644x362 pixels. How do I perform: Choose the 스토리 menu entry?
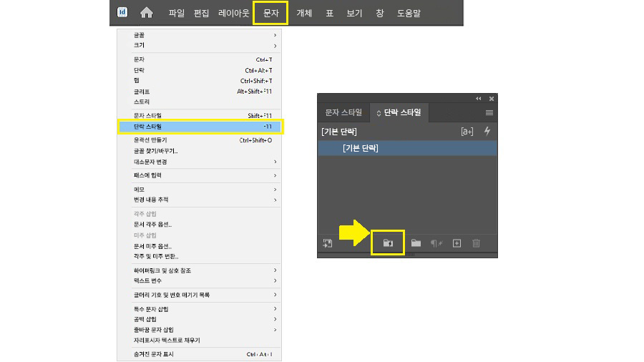pyautogui.click(x=199, y=102)
